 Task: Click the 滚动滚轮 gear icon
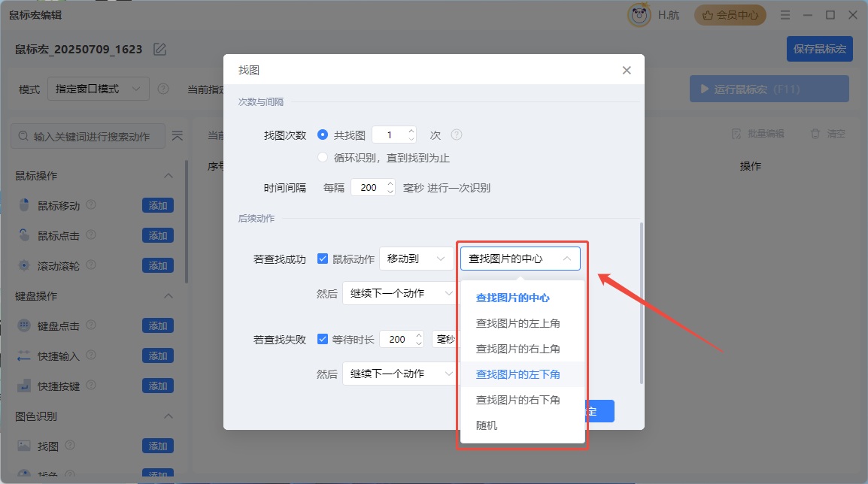24,265
